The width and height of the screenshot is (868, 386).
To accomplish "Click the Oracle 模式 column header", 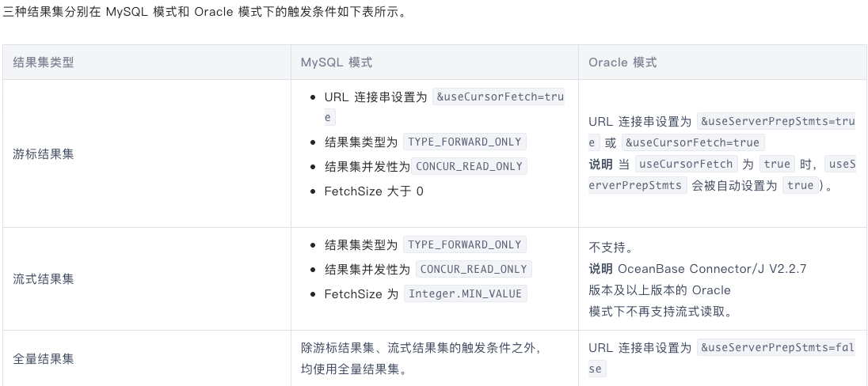I will [x=622, y=62].
